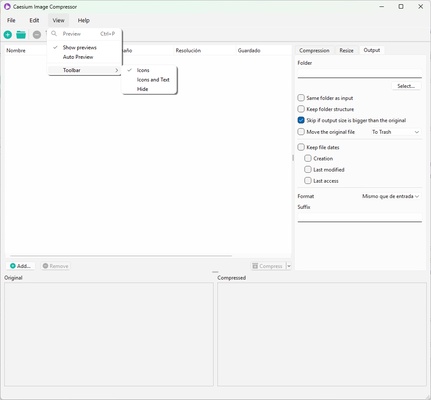Click the Add... button below file list

tap(20, 266)
